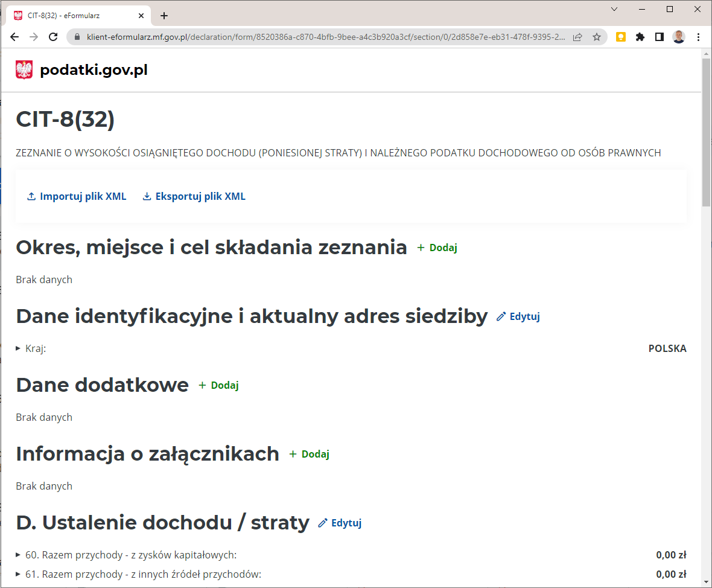Viewport: 712px width, 588px height.
Task: Edit Dane identyfikacyjne i aktualny adres siedziby
Action: point(518,316)
